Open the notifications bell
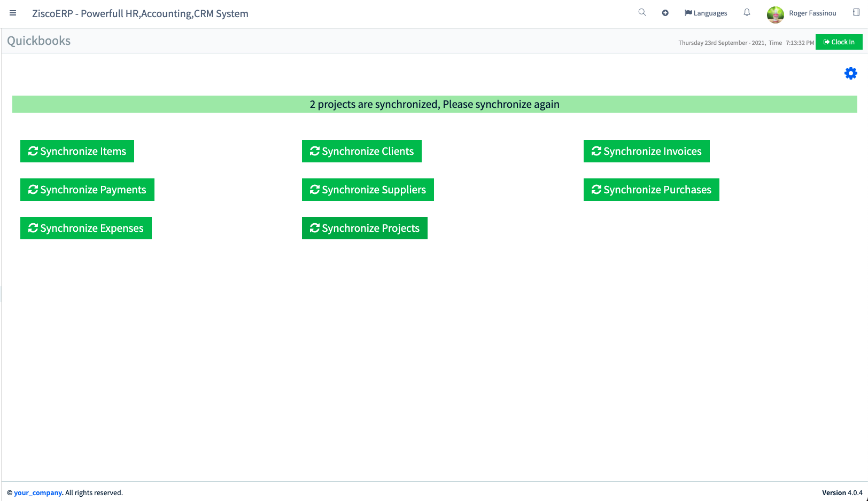Image resolution: width=868 pixels, height=501 pixels. pos(747,13)
